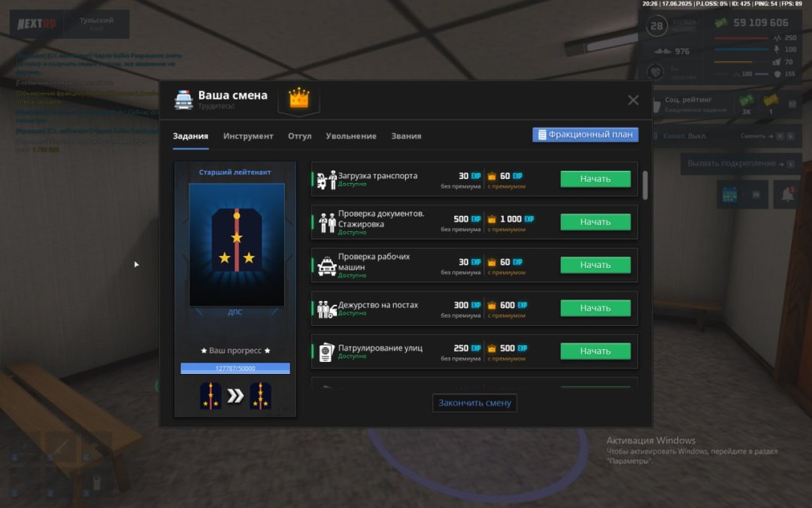Screen dimensions: 812x508
Task: Start the Проверка документов. Стажировка task
Action: pos(595,222)
